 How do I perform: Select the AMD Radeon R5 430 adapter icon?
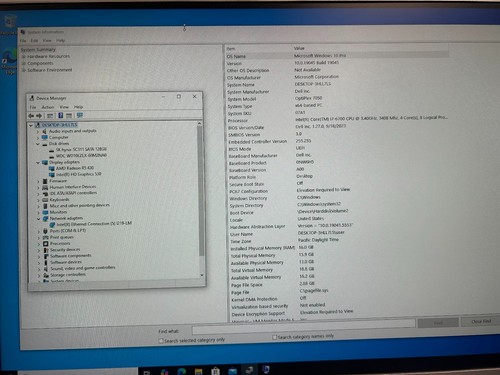52,168
